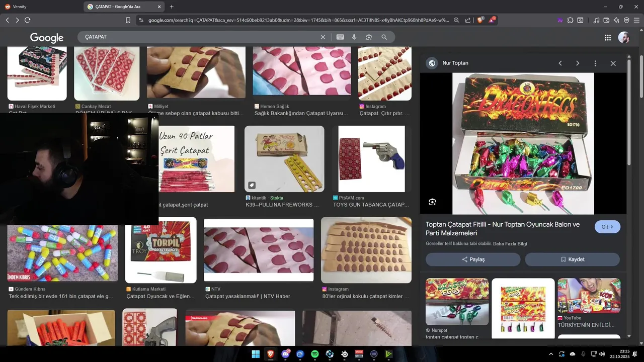This screenshot has height=362, width=644.
Task: Open the Spotify taskbar icon
Action: (x=315, y=354)
